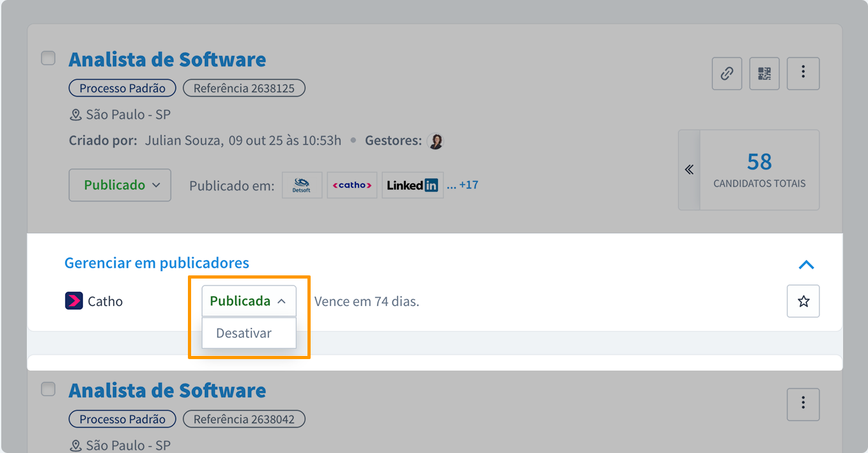The image size is (868, 453).
Task: Click the Gerenciar em publicadores heading
Action: (x=157, y=263)
